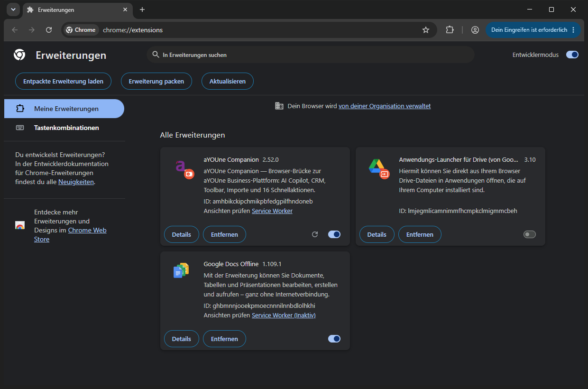
Task: Open Tastenkombinationen in the sidebar
Action: pos(64,128)
